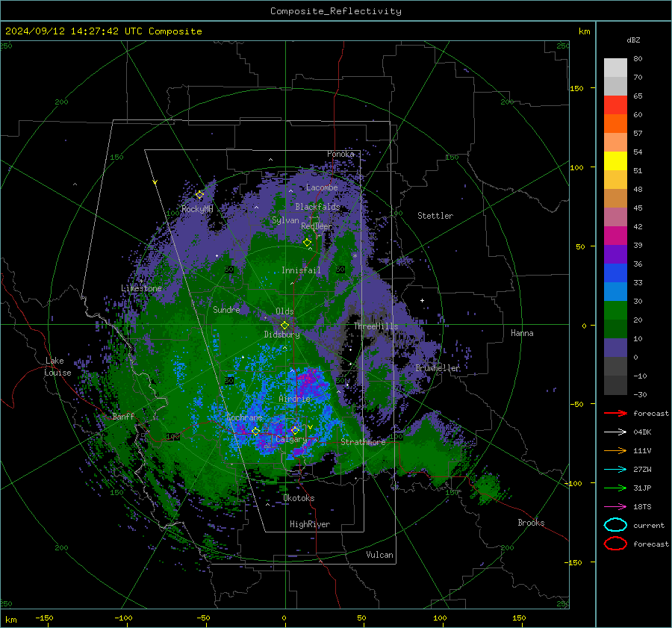Click the Composite_Reflectivity title

[336, 11]
